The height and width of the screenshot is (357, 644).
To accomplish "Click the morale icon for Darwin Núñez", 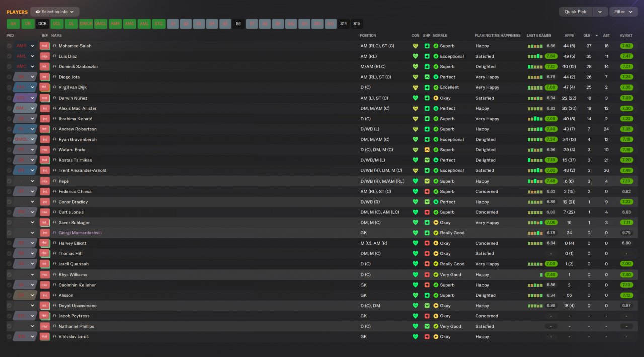I will (x=436, y=98).
